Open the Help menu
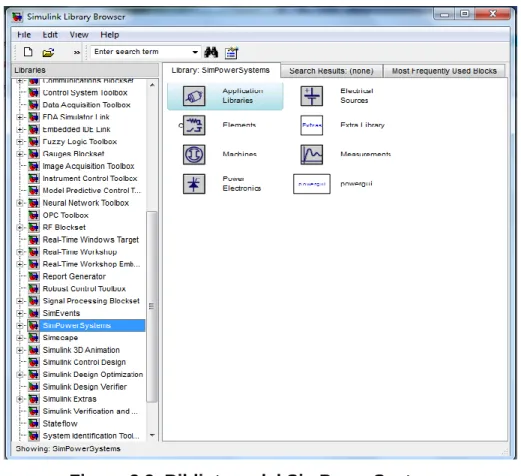Image resolution: width=521 pixels, height=476 pixels. (x=110, y=35)
